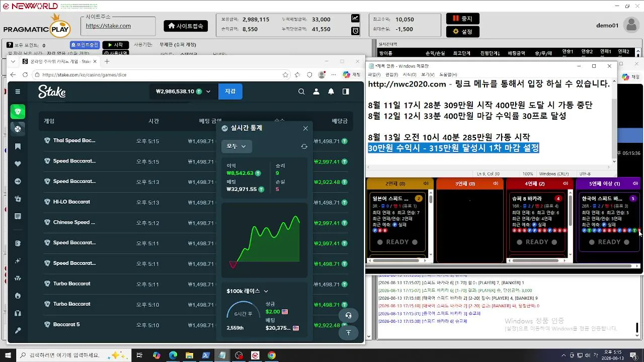
Task: Open the Baccarat 5 bet row
Action: 196,325
